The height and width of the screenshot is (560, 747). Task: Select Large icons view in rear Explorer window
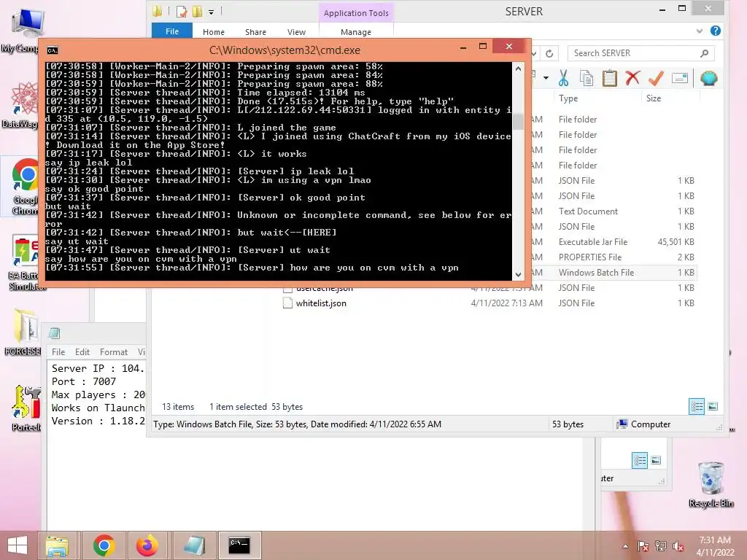coord(656,460)
